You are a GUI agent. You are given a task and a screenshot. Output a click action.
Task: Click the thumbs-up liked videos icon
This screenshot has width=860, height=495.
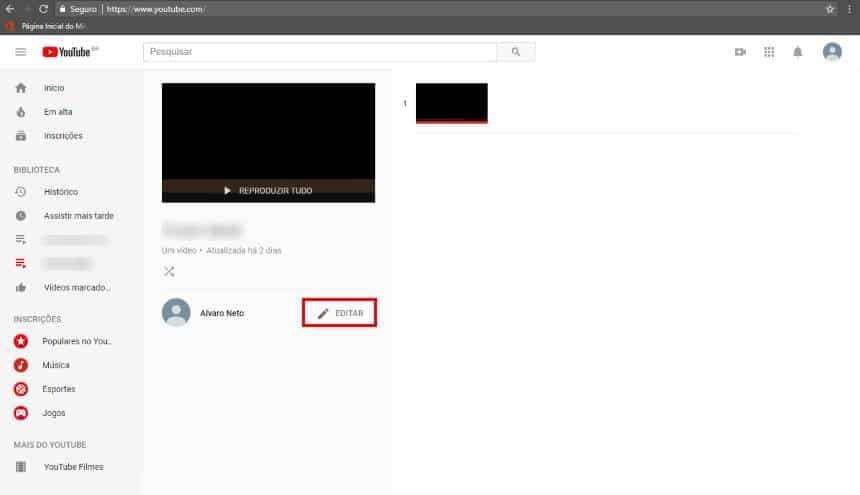coord(21,287)
